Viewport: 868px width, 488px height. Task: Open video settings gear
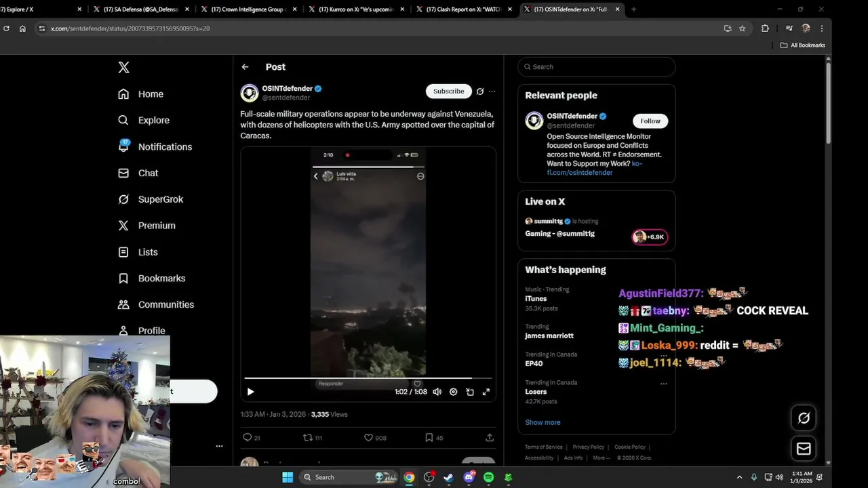[x=454, y=392]
